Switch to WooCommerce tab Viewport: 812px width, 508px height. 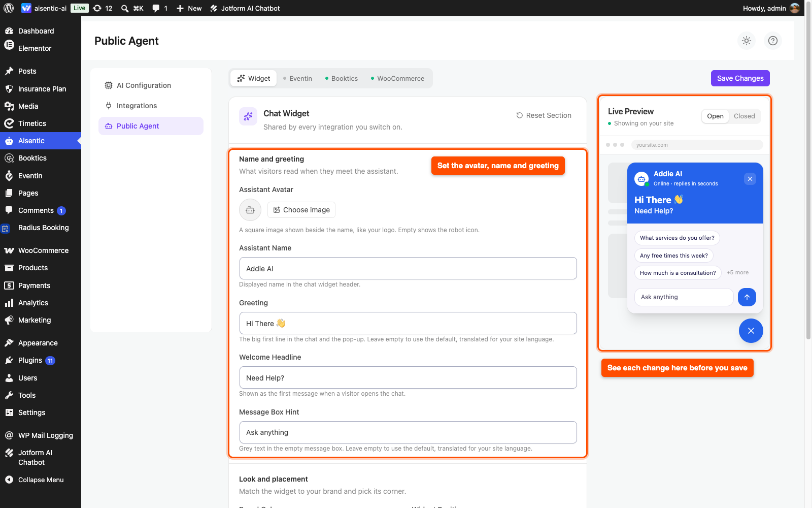coord(398,78)
